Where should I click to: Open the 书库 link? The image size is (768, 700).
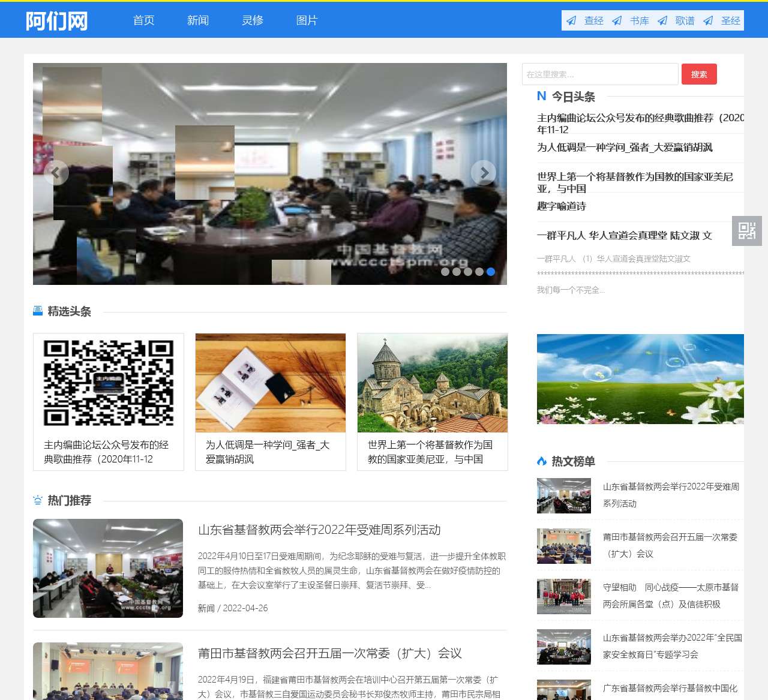640,20
